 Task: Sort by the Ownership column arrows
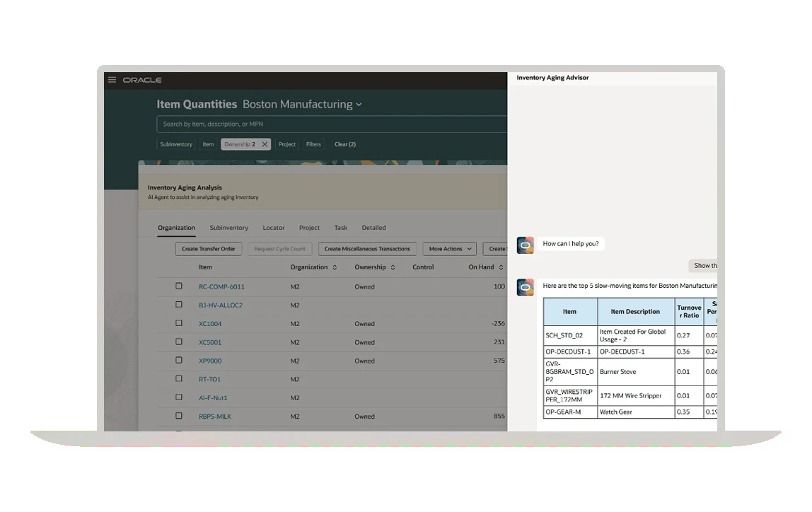tap(393, 268)
